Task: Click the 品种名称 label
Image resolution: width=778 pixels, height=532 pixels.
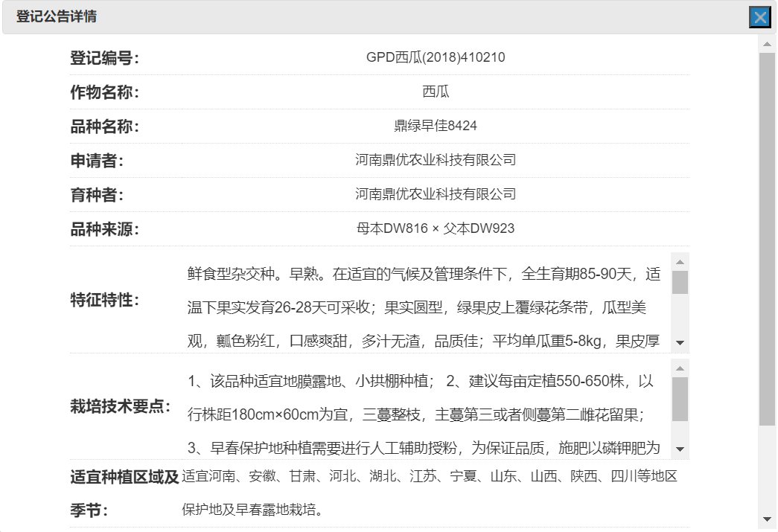Action: 105,126
